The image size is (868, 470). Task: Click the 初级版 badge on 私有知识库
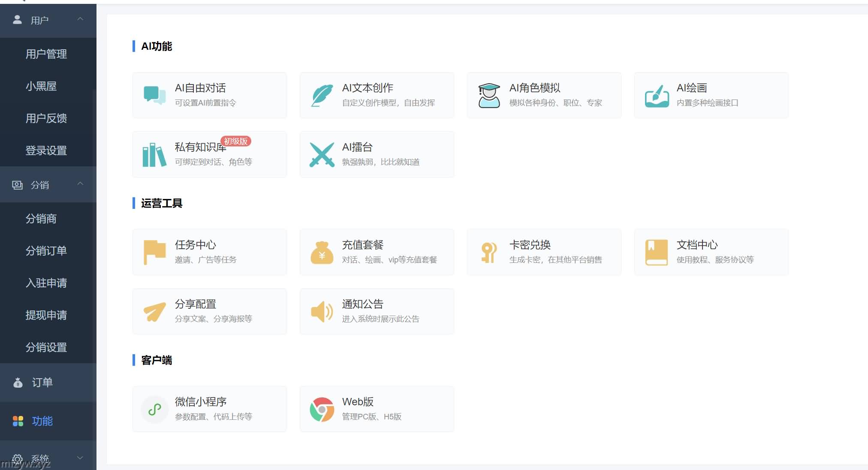click(236, 141)
